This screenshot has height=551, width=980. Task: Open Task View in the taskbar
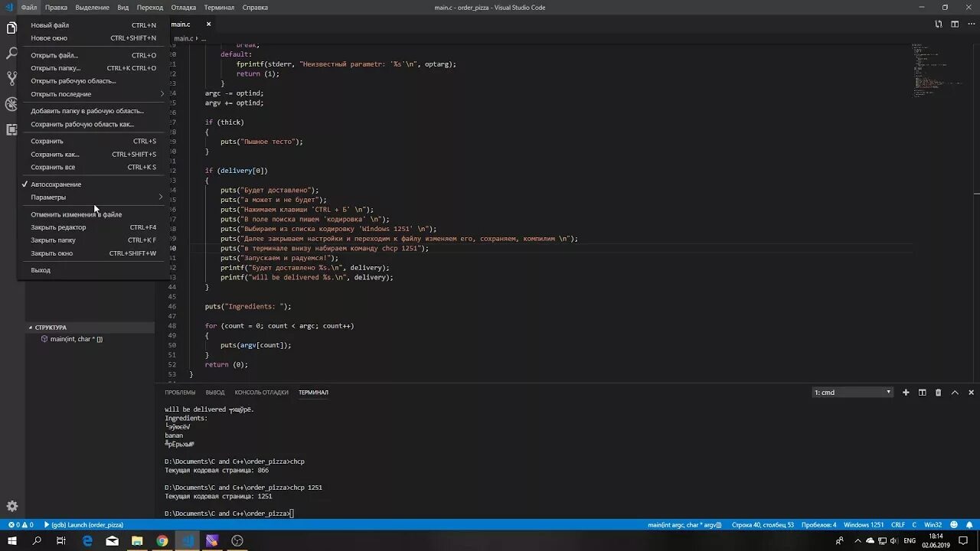click(61, 541)
